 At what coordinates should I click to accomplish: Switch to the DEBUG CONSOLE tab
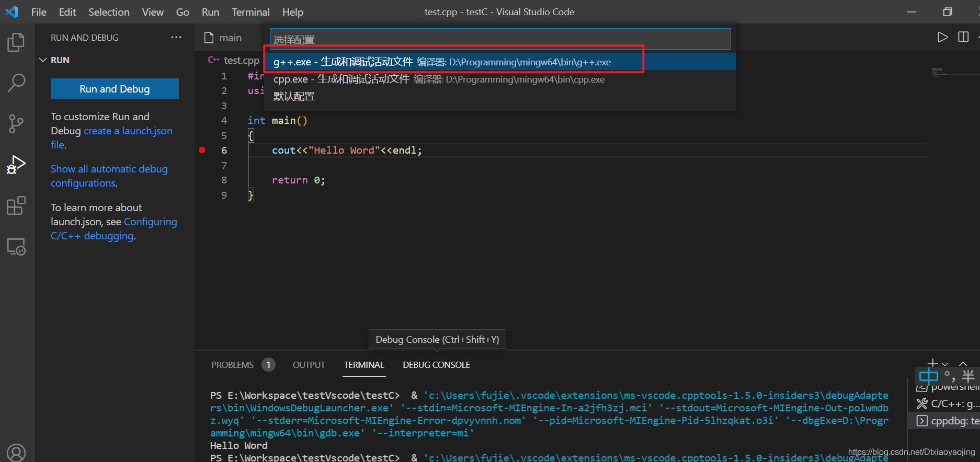436,365
